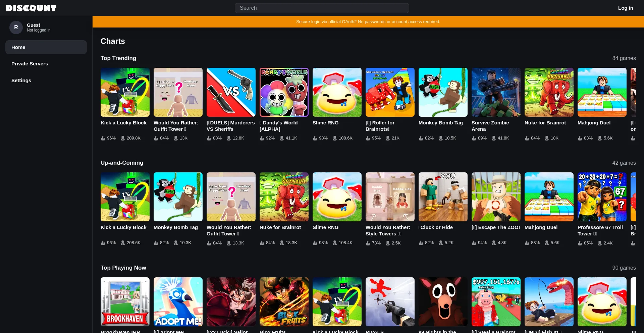This screenshot has width=644, height=333.
Task: Click the Discount logo in the header
Action: (31, 8)
